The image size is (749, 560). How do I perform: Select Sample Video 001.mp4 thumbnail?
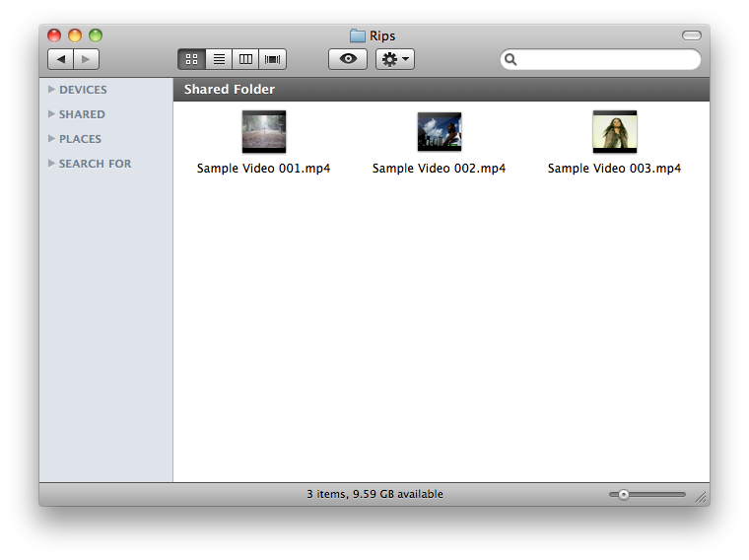[x=263, y=131]
